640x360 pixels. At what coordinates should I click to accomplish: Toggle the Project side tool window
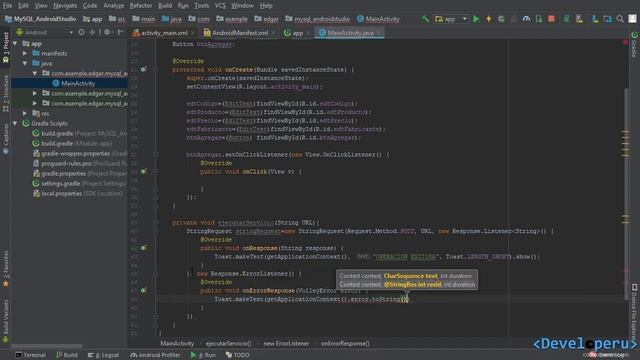(5, 47)
